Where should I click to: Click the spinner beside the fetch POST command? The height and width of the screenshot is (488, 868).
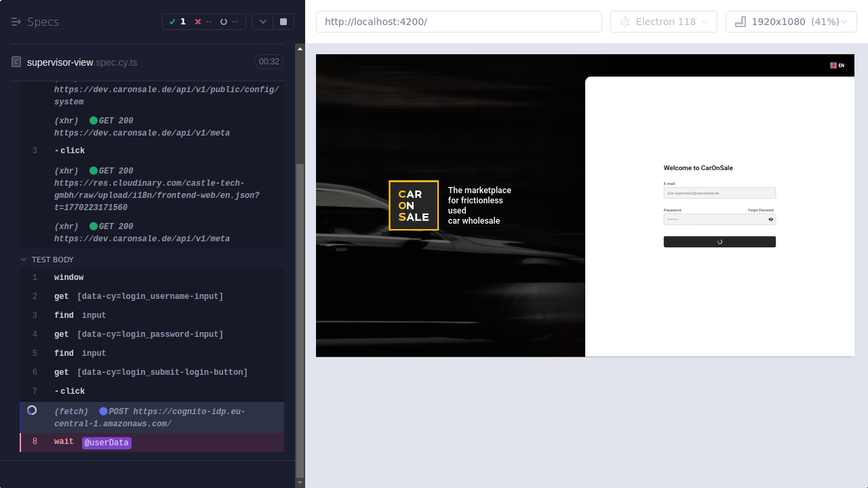click(x=31, y=410)
